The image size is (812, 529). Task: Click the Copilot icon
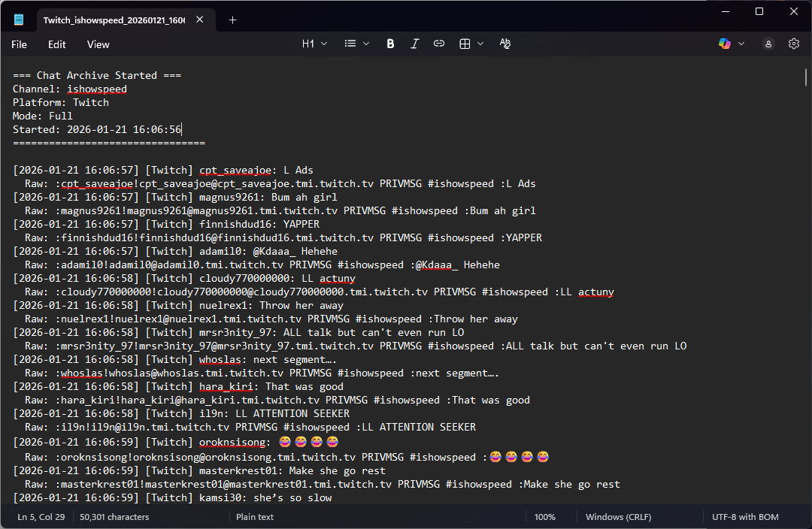(x=724, y=44)
